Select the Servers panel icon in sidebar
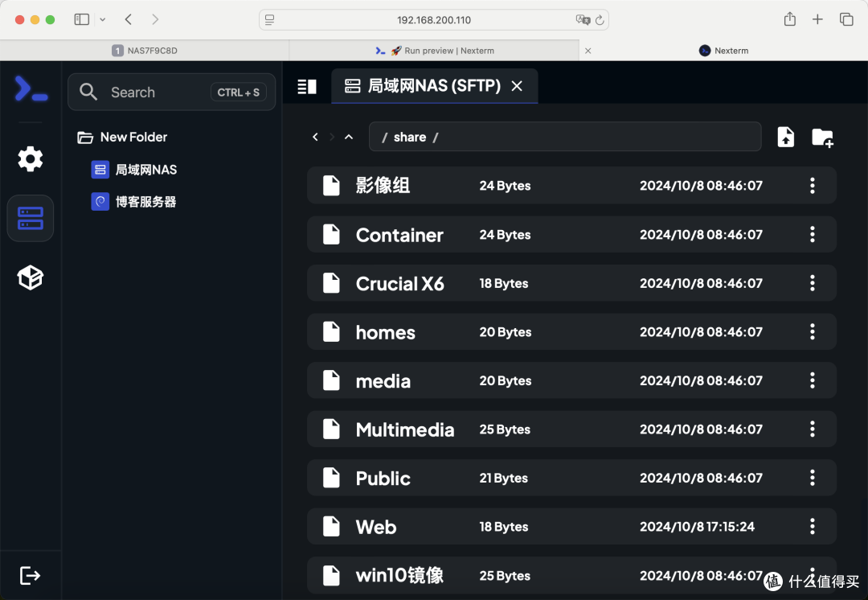Viewport: 868px width, 600px height. click(30, 218)
